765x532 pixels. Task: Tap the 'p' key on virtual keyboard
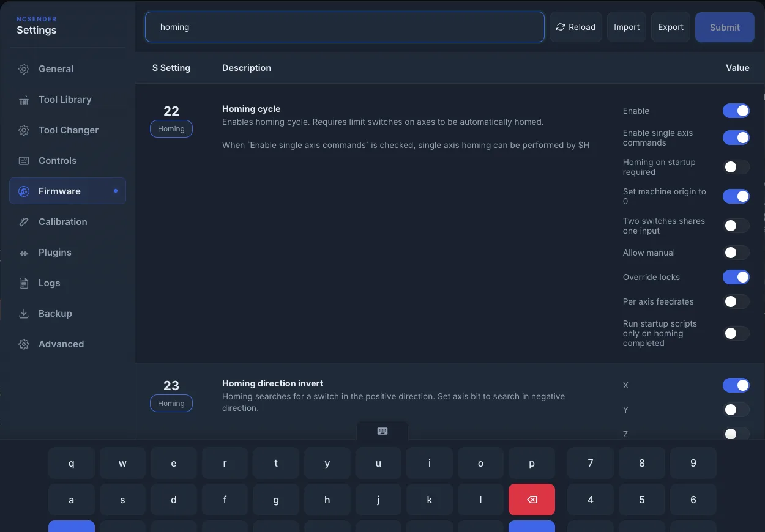532,463
